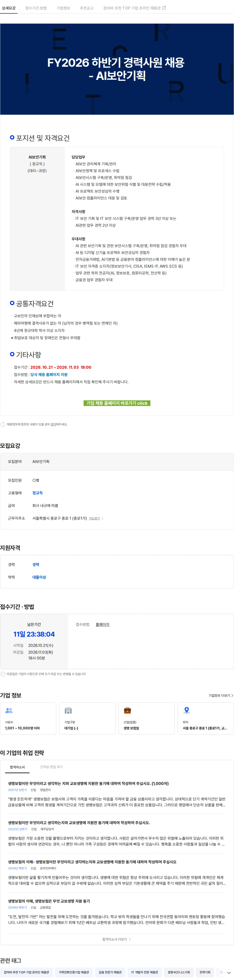
Task: Click the 위치 map pin icon
Action: click(x=186, y=710)
